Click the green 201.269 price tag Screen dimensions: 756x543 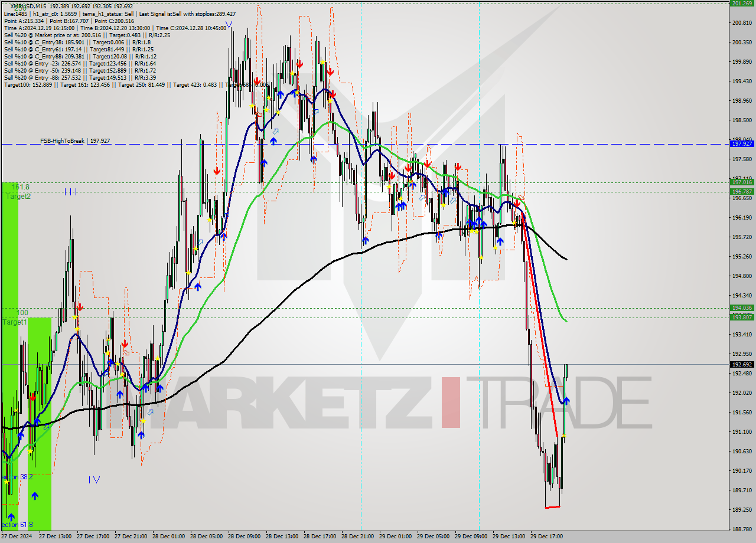tap(742, 3)
